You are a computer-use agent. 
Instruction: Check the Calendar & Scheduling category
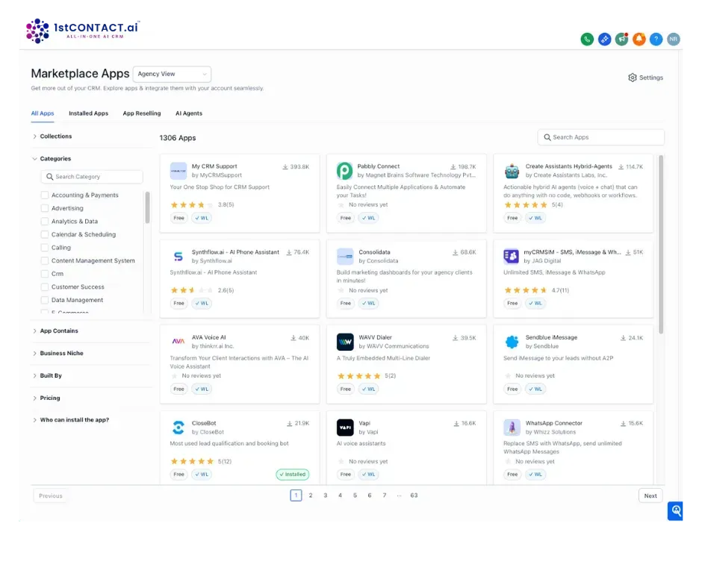(x=44, y=234)
